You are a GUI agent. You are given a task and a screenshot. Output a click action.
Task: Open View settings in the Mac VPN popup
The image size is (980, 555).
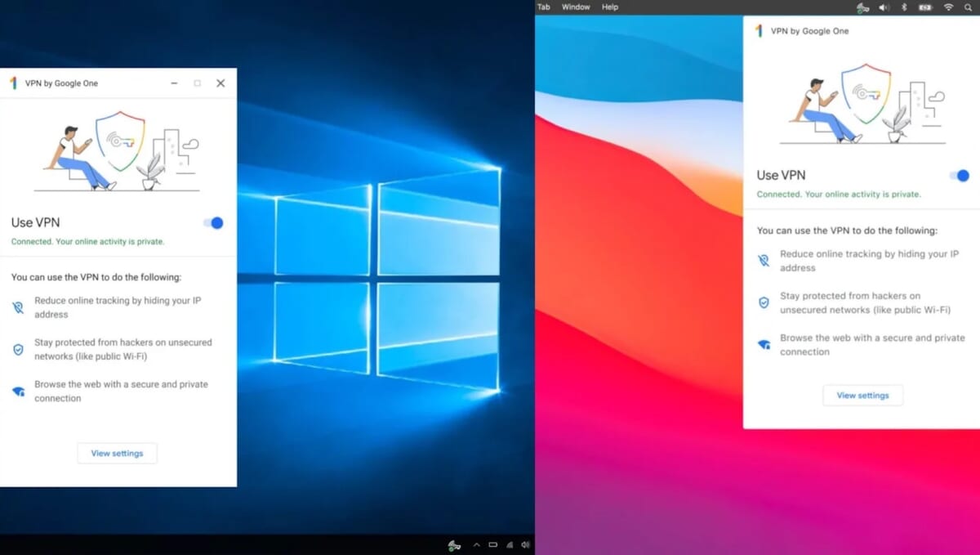[x=862, y=396]
